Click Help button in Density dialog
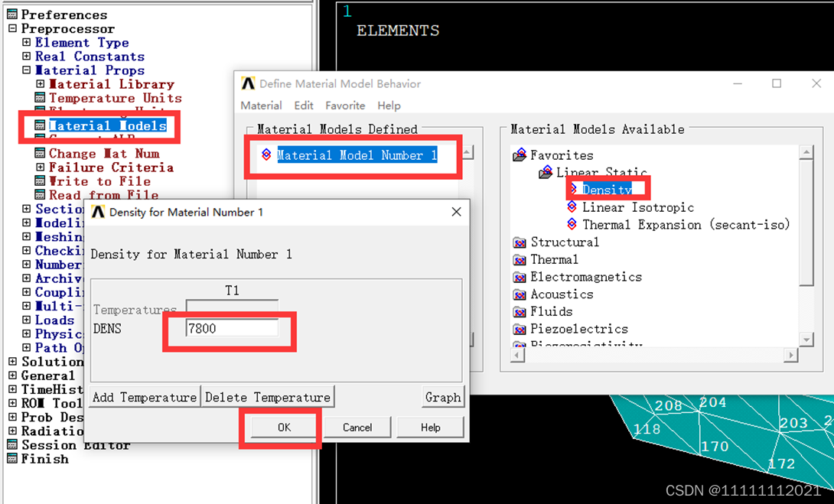Viewport: 834px width, 504px height. (430, 427)
